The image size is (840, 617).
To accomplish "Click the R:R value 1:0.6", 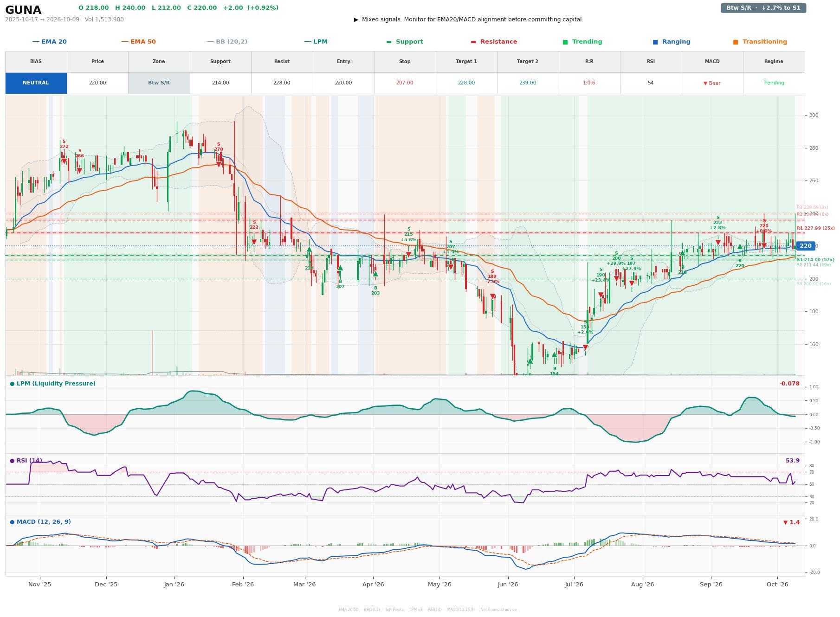I will coord(589,83).
